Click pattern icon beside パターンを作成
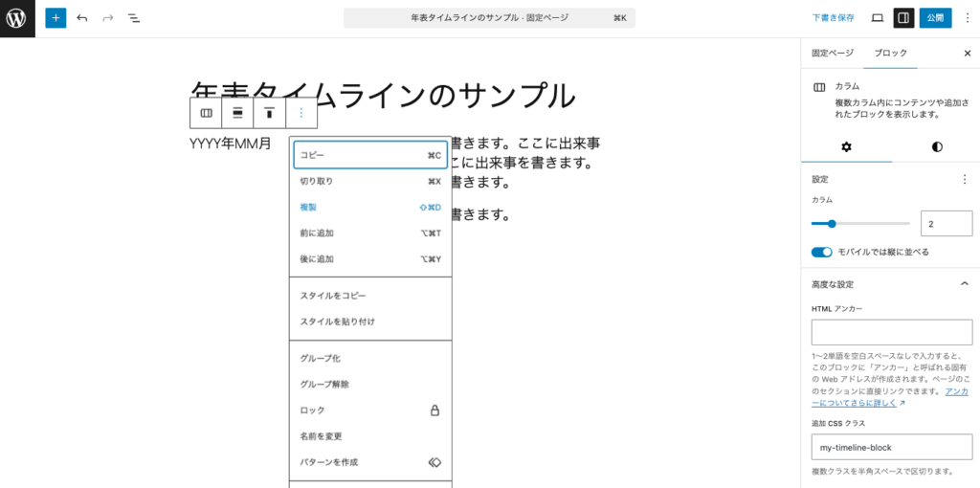The width and height of the screenshot is (980, 488). coord(435,462)
